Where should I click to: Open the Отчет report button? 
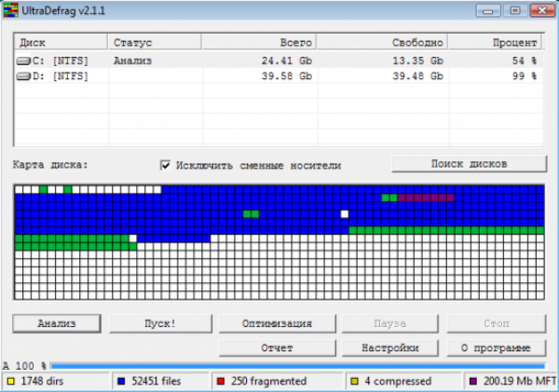tap(277, 348)
